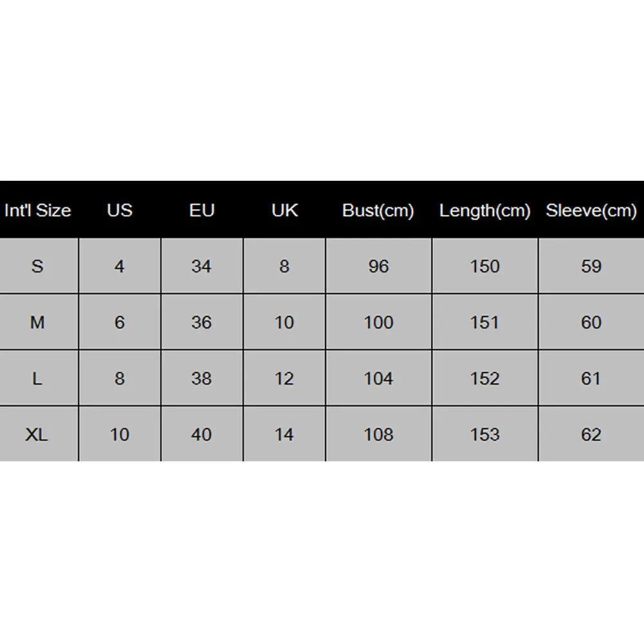Click the EU column header
The image size is (644, 644).
click(201, 210)
